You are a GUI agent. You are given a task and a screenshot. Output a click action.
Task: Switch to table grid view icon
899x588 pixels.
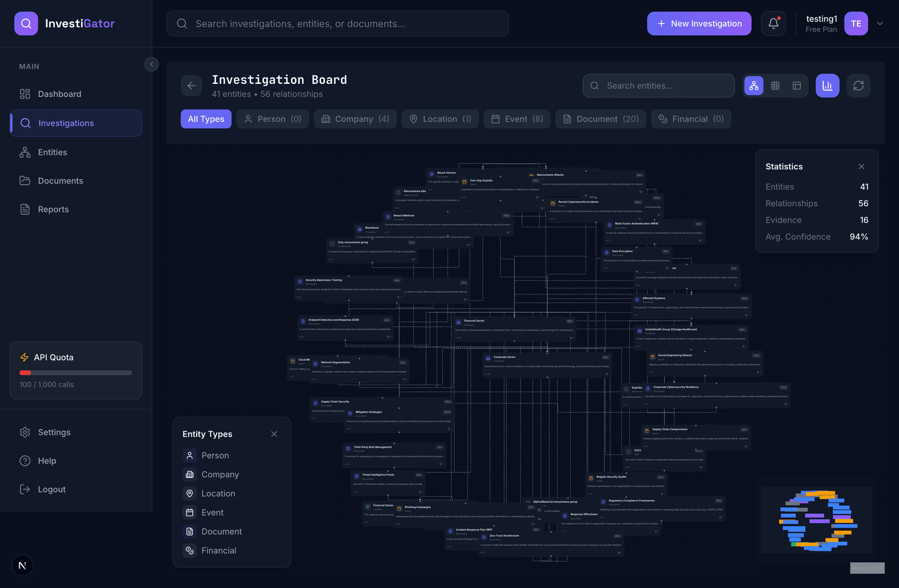pos(775,86)
